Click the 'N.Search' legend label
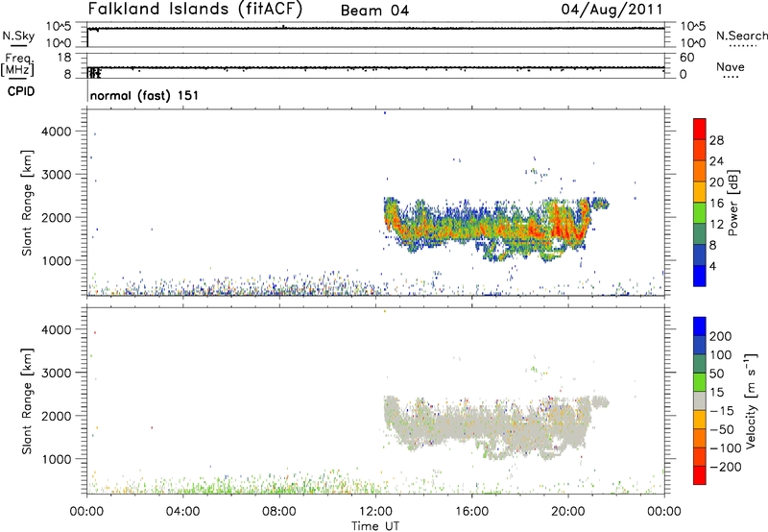Image resolution: width=768 pixels, height=532 pixels. [741, 36]
